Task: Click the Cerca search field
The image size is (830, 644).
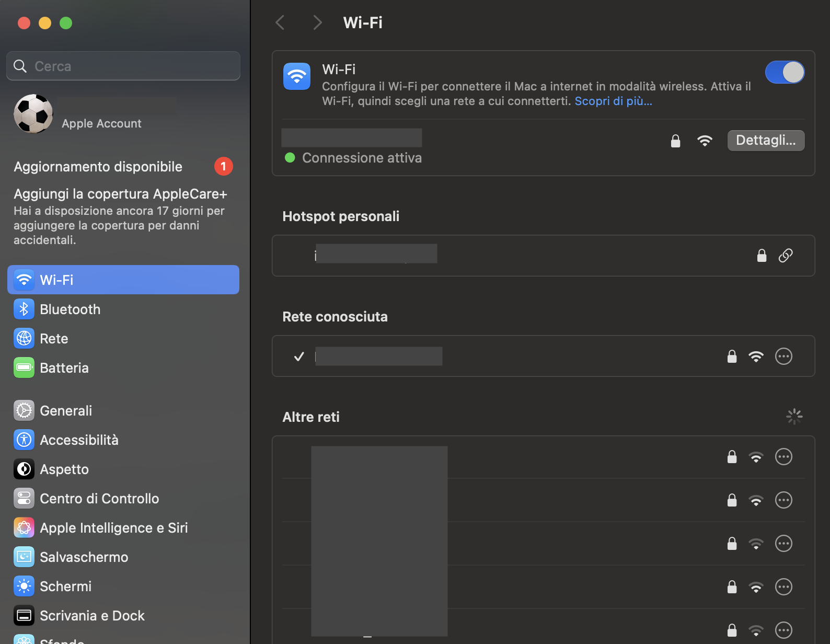Action: click(123, 66)
